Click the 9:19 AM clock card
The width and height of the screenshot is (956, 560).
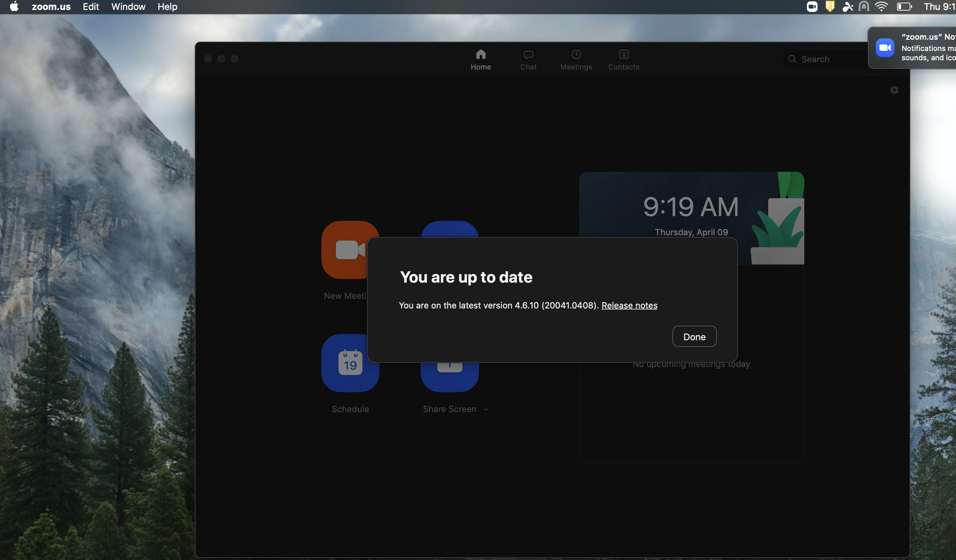click(x=691, y=205)
